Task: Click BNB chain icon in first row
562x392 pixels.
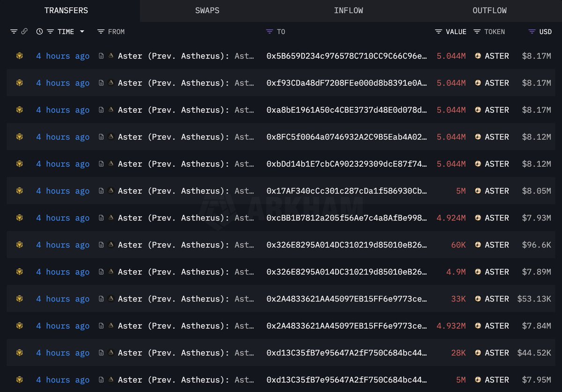Action: (19, 56)
